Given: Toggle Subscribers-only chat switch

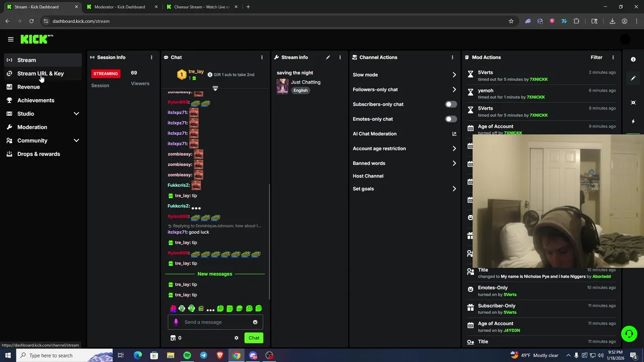Looking at the screenshot, I should tap(451, 104).
